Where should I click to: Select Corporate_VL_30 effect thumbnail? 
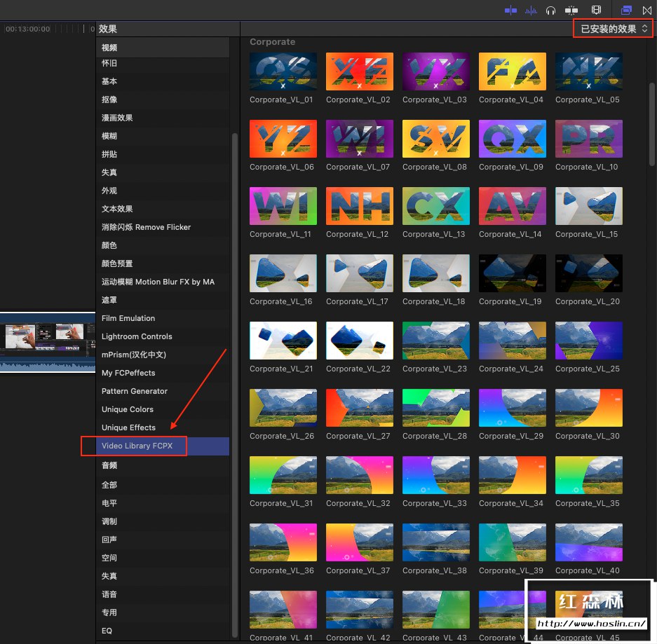click(x=589, y=408)
